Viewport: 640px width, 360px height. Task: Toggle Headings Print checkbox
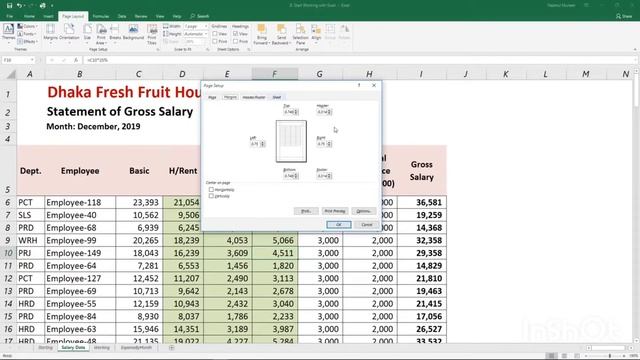236,41
